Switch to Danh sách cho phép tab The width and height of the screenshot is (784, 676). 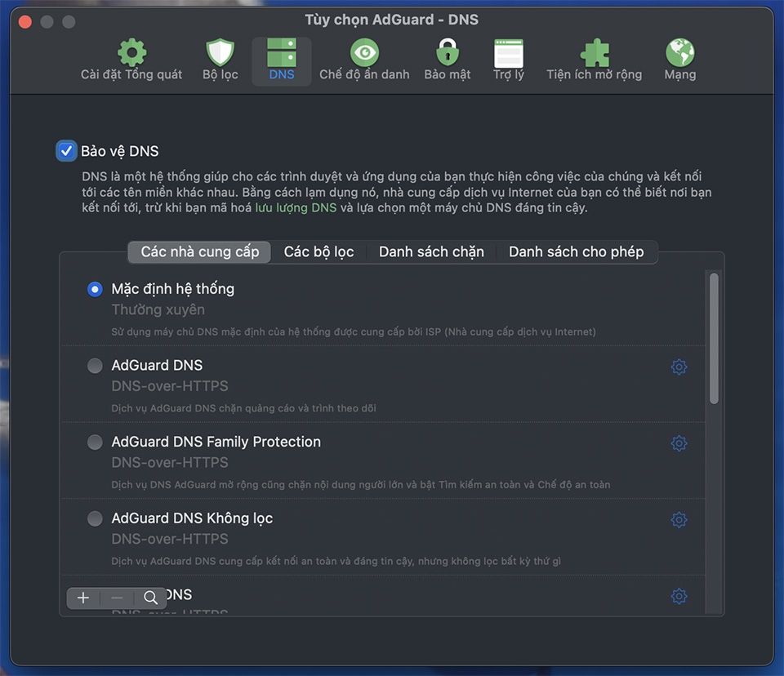tap(576, 252)
